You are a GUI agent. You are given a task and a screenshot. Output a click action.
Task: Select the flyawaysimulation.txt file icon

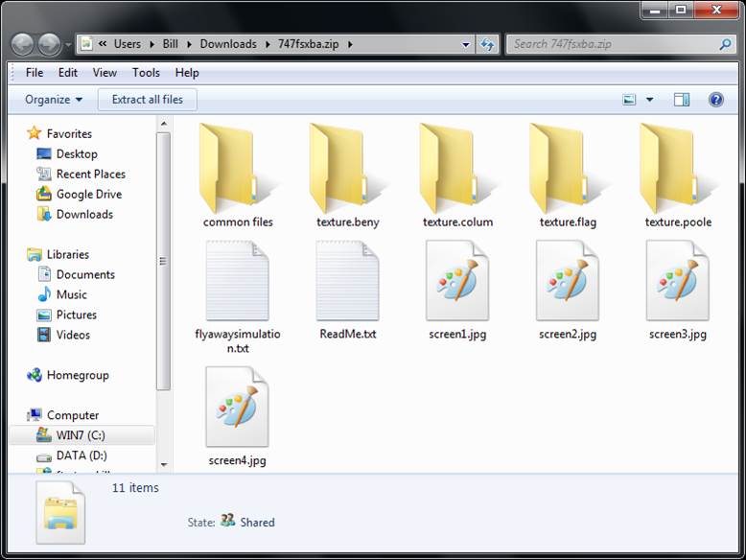click(238, 281)
